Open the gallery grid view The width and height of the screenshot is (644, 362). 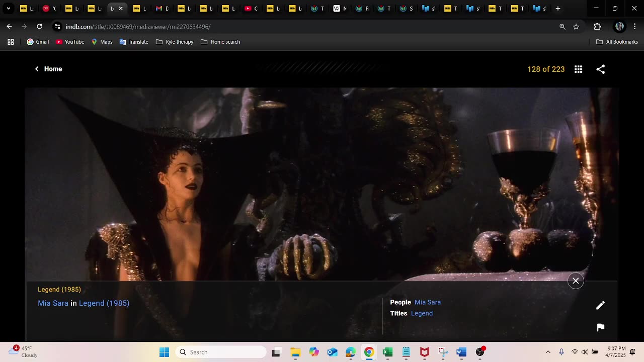tap(579, 69)
